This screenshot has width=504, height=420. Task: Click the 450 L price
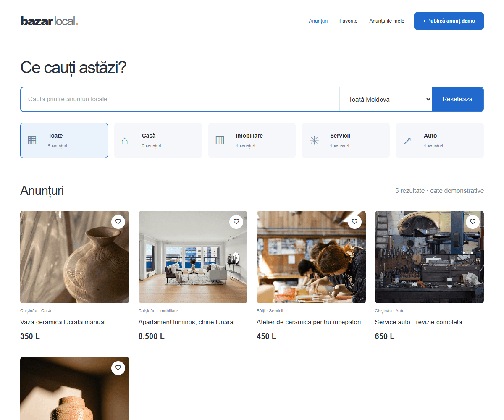click(266, 336)
